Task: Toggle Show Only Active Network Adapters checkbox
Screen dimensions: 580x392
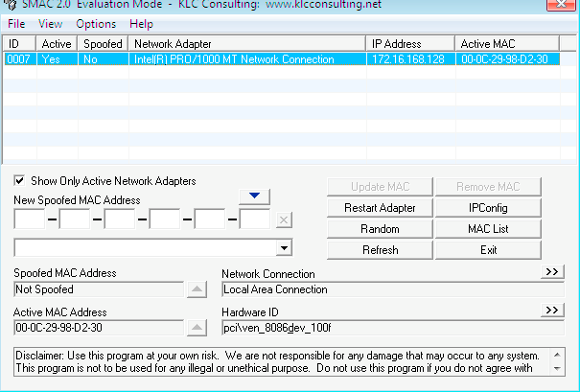Action: tap(19, 181)
